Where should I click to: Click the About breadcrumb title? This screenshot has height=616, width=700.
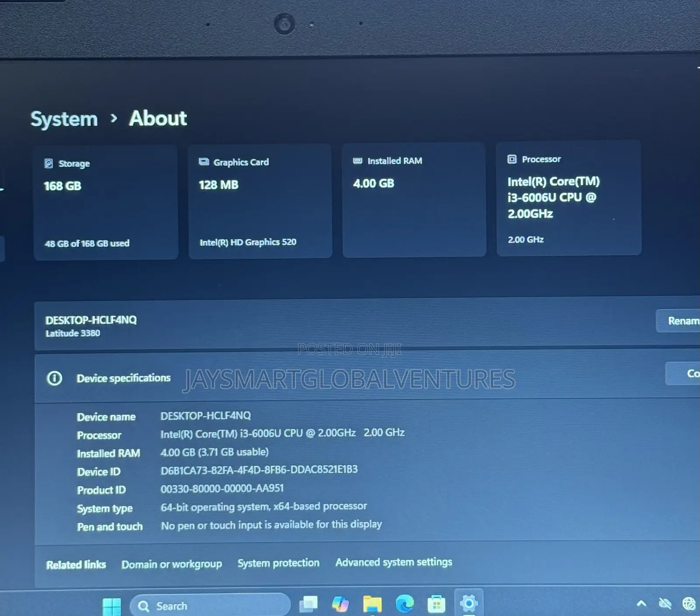[x=158, y=118]
